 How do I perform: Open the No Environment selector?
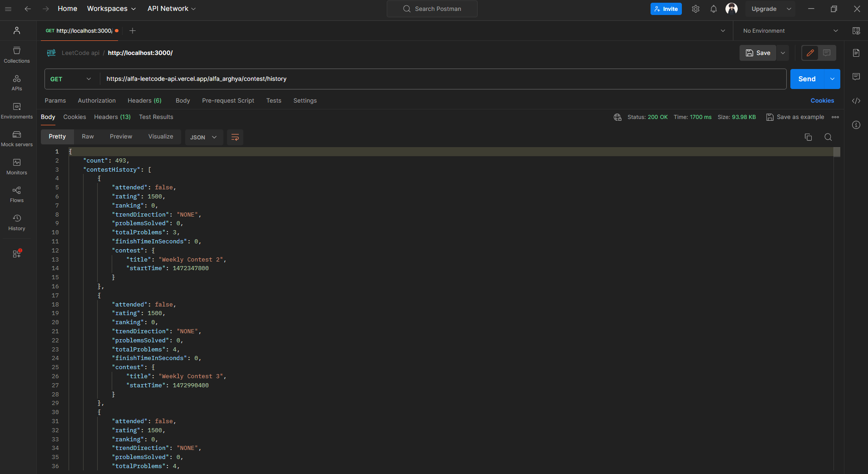click(790, 31)
